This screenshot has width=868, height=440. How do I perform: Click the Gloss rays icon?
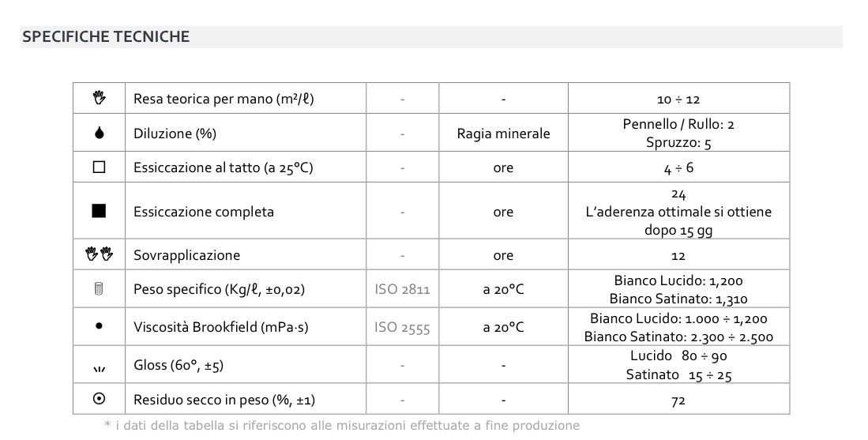pos(99,367)
